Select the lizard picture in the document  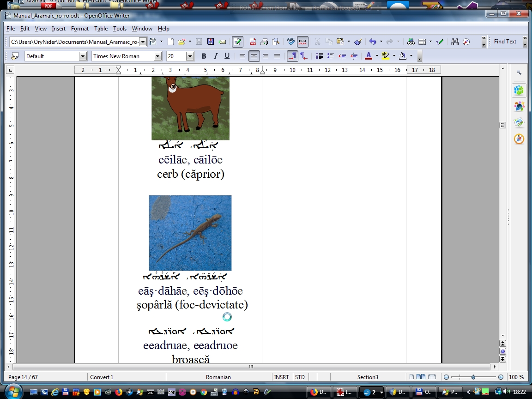coord(190,233)
